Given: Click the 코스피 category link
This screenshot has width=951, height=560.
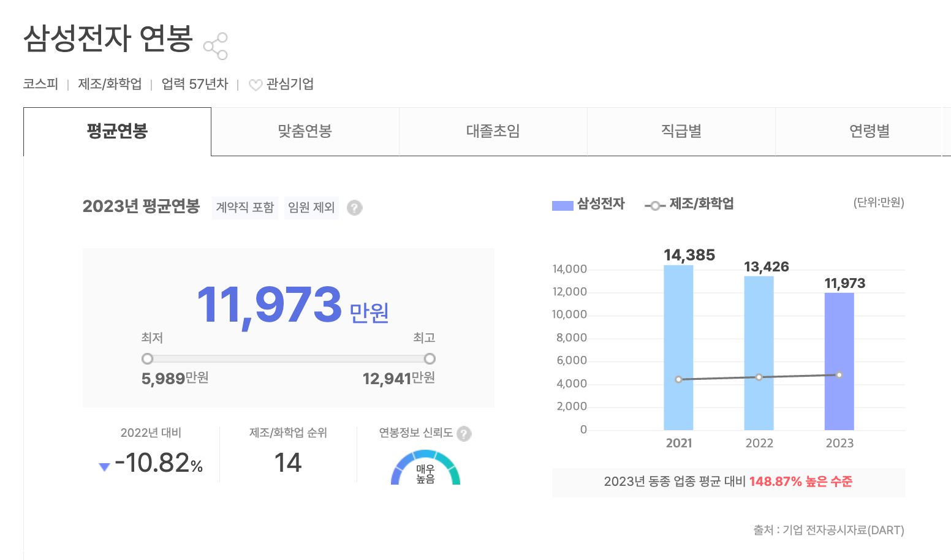Looking at the screenshot, I should click(x=40, y=84).
